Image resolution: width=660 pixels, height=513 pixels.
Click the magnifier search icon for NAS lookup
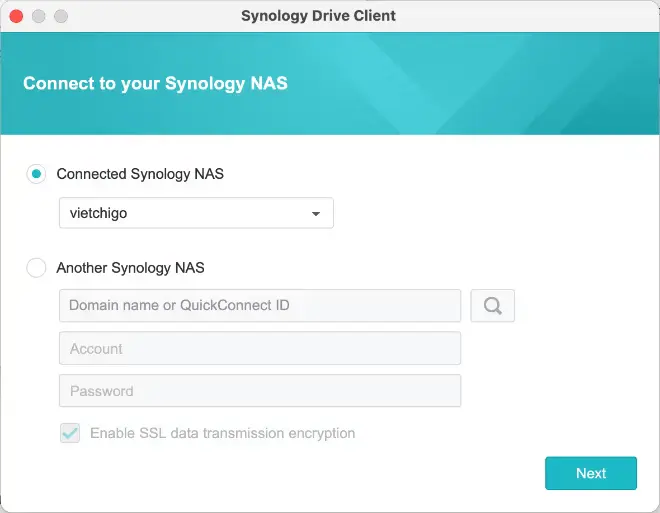click(x=492, y=306)
